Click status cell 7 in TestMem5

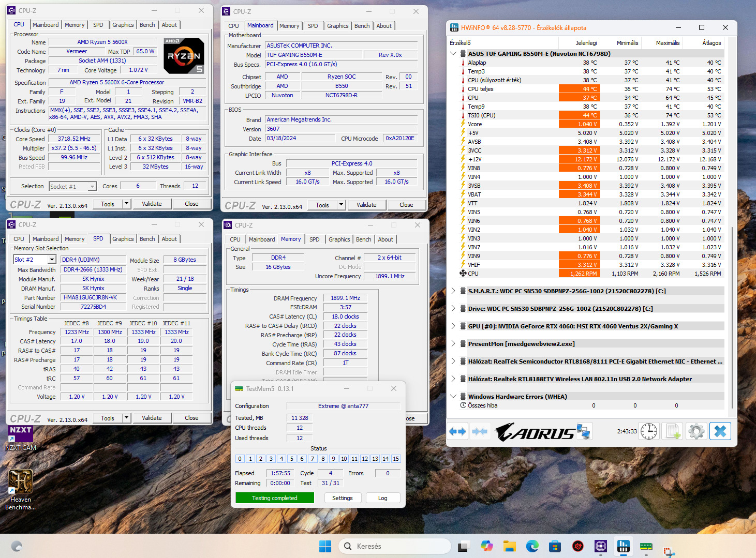tap(313, 459)
